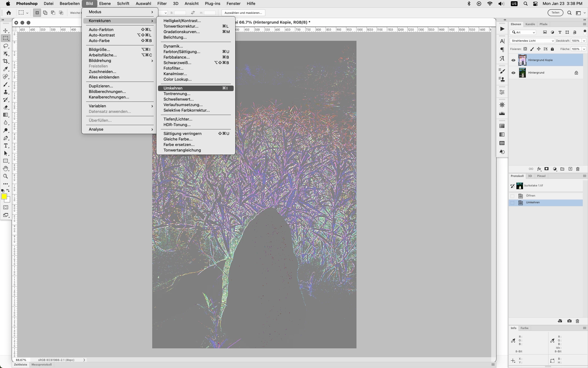Select the Hand tool

point(6,169)
